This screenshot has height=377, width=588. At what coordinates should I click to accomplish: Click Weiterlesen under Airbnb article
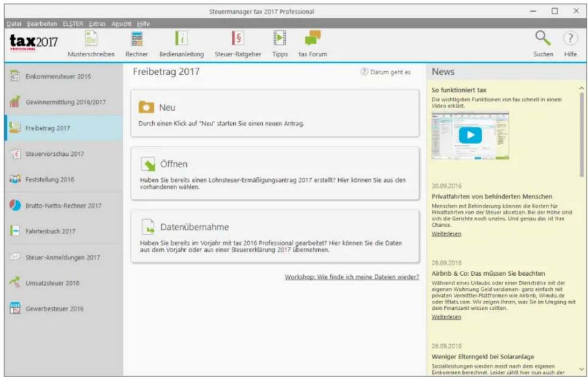coord(447,317)
